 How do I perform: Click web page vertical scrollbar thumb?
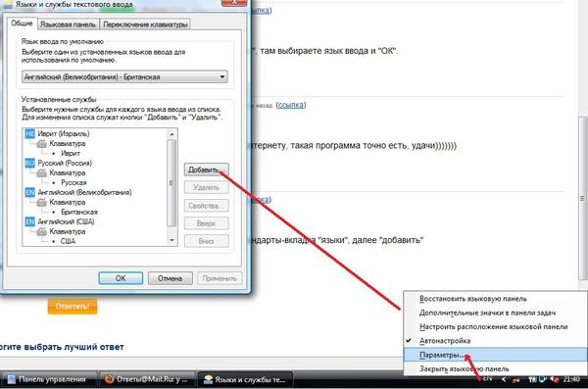pos(583,198)
